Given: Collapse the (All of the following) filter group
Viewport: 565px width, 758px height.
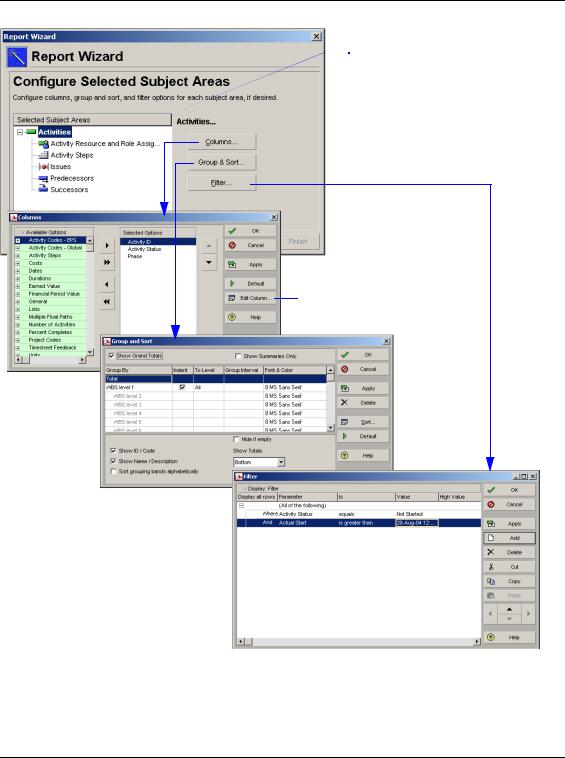Looking at the screenshot, I should (242, 506).
